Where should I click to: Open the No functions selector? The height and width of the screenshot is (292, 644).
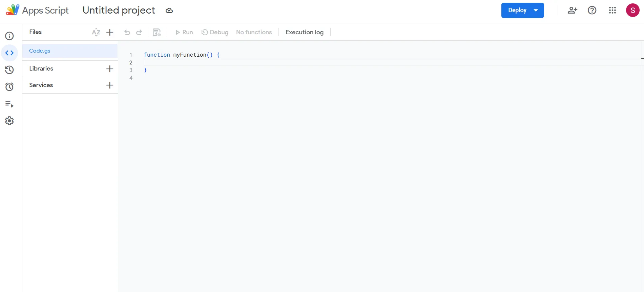pos(254,32)
